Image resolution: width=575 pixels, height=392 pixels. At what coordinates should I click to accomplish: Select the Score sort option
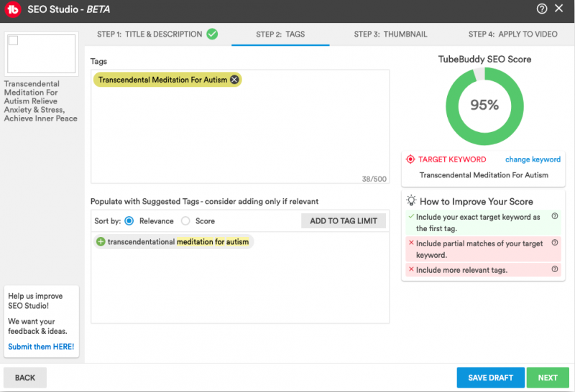click(x=185, y=221)
